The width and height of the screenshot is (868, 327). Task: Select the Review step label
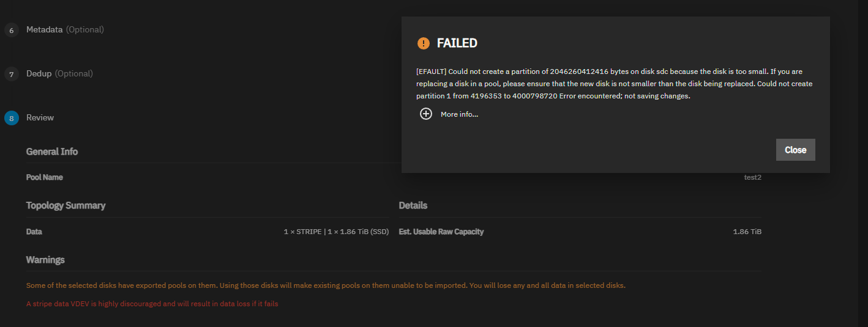point(40,117)
